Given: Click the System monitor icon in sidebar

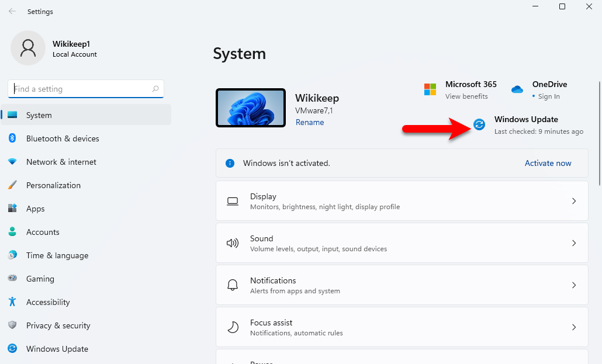Looking at the screenshot, I should pos(12,115).
